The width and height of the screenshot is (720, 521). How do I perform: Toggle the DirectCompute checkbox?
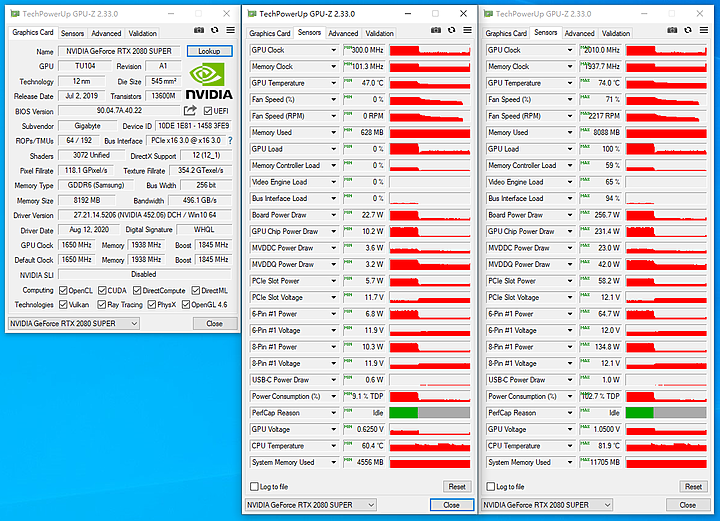[137, 291]
